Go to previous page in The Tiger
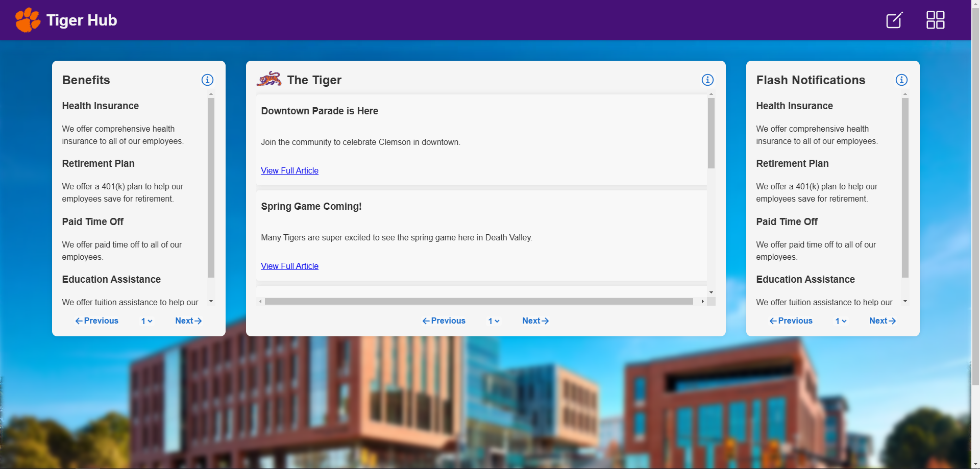 pyautogui.click(x=444, y=321)
